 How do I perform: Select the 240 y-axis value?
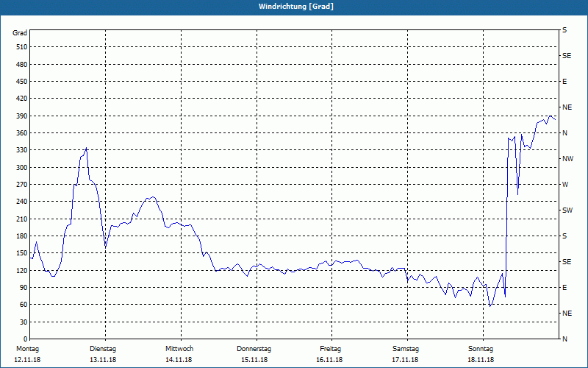point(22,202)
